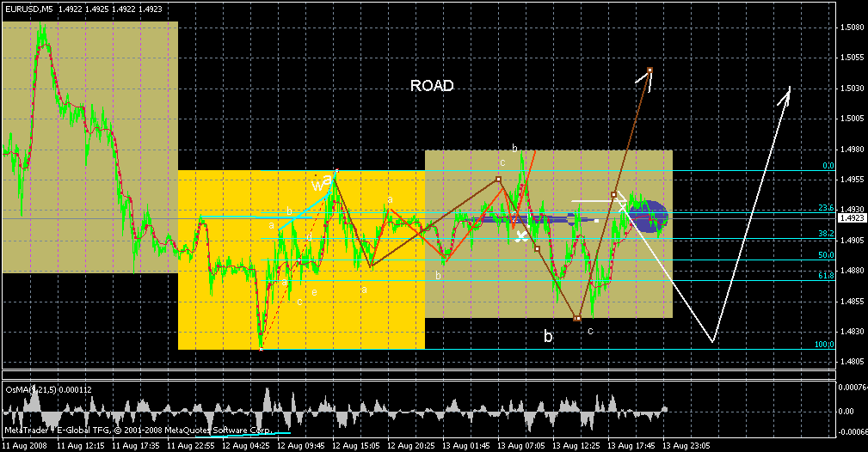Image resolution: width=868 pixels, height=452 pixels.
Task: Click the 13 Aug 23:05 time label
Action: (686, 445)
